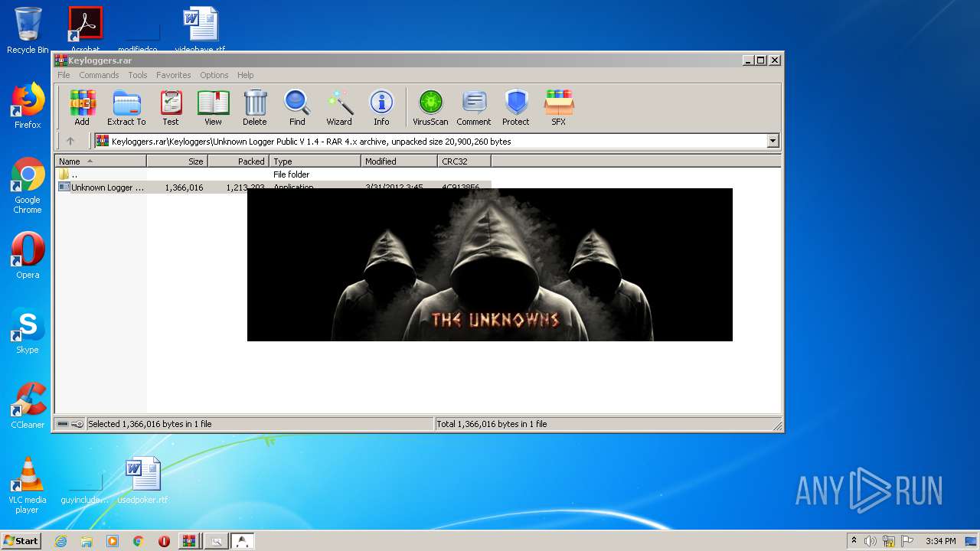This screenshot has height=551, width=980.
Task: Click the Comment toolbar icon
Action: (x=474, y=108)
